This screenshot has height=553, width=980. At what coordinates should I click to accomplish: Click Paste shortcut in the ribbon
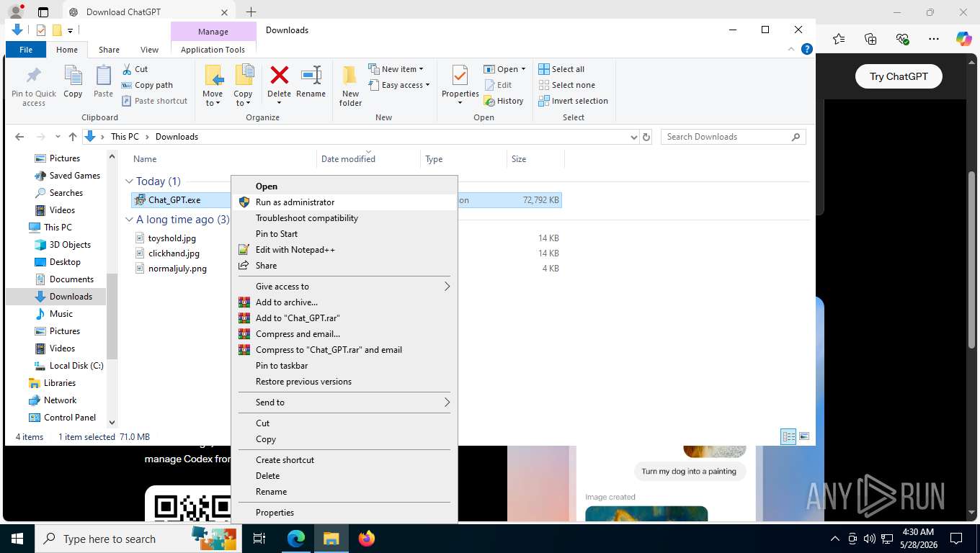pos(154,101)
